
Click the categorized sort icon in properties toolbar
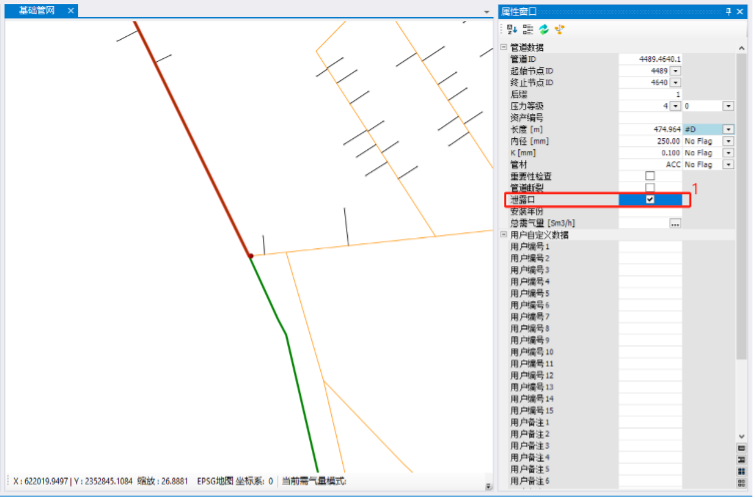click(512, 30)
